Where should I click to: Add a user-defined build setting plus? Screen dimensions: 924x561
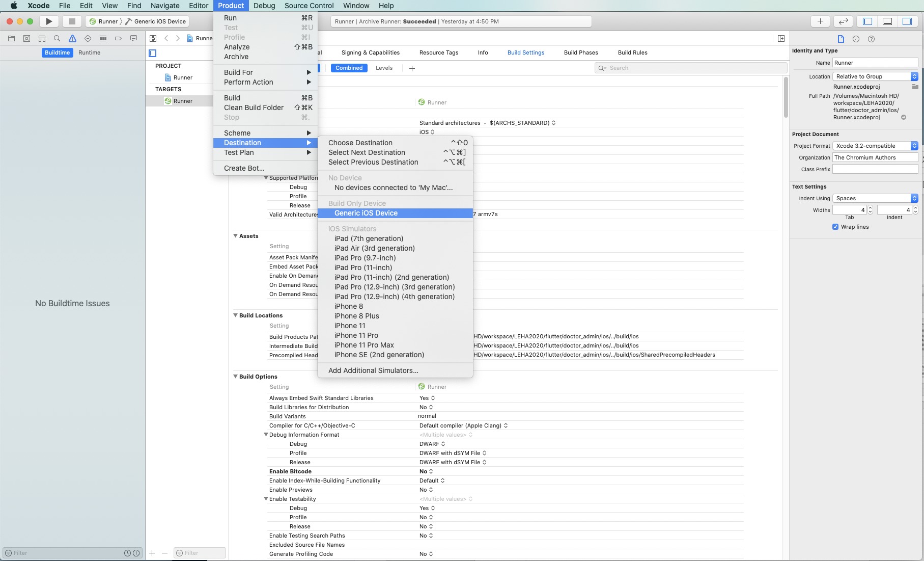[x=412, y=68]
